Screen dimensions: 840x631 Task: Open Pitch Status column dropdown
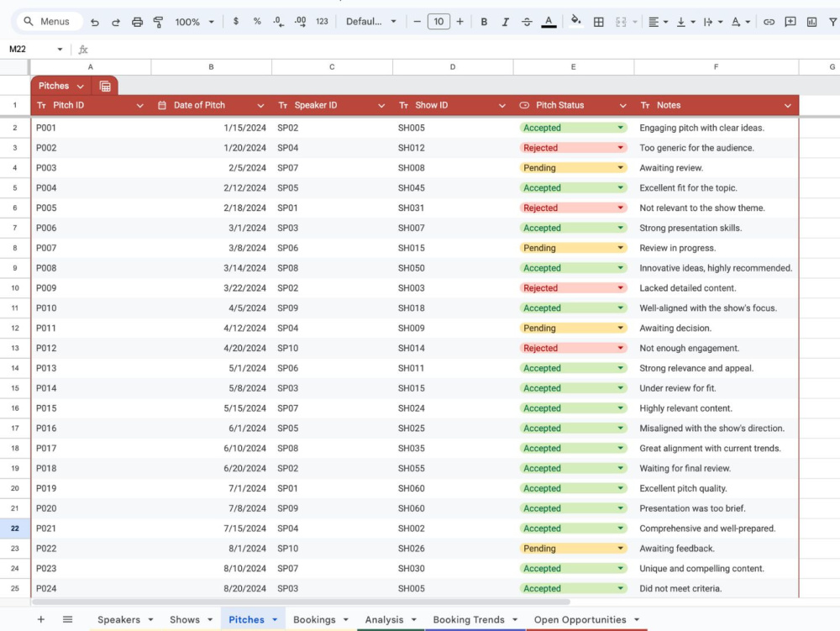pyautogui.click(x=623, y=106)
